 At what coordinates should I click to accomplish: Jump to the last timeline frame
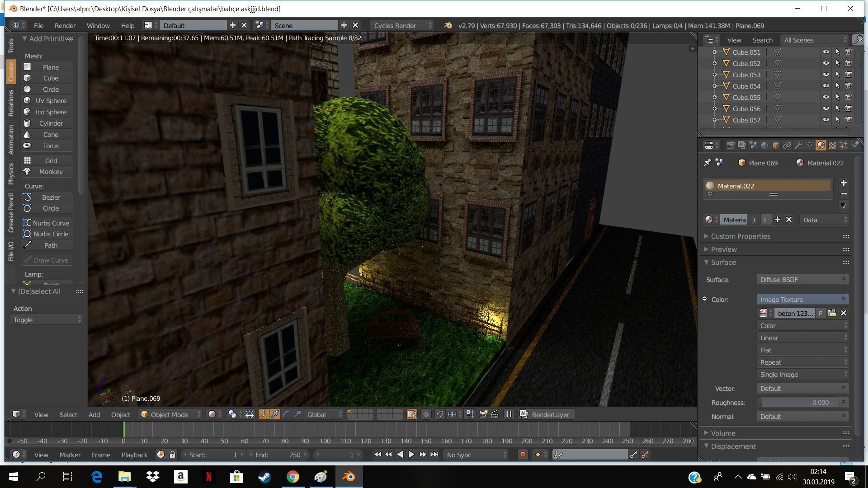tap(434, 455)
